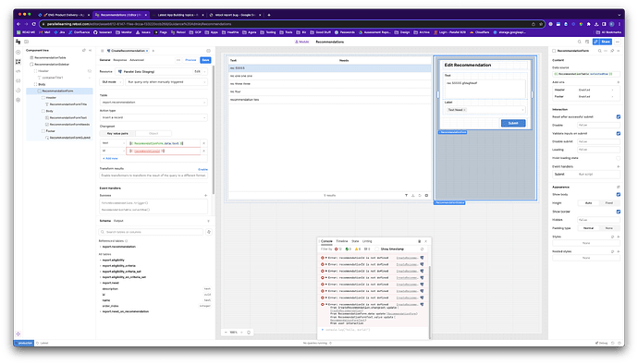Screen dimensions: 638x364
Task: Set Height to Fixed
Action: pyautogui.click(x=608, y=203)
